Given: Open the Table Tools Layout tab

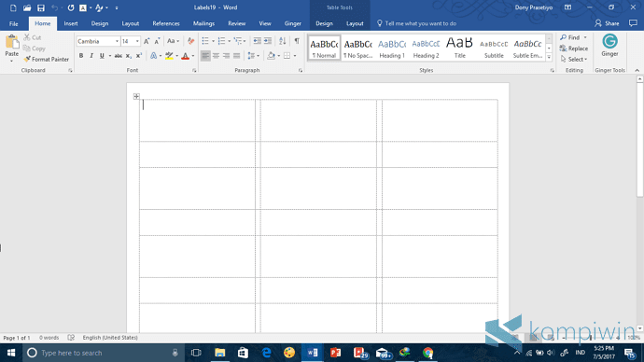Looking at the screenshot, I should coord(355,23).
